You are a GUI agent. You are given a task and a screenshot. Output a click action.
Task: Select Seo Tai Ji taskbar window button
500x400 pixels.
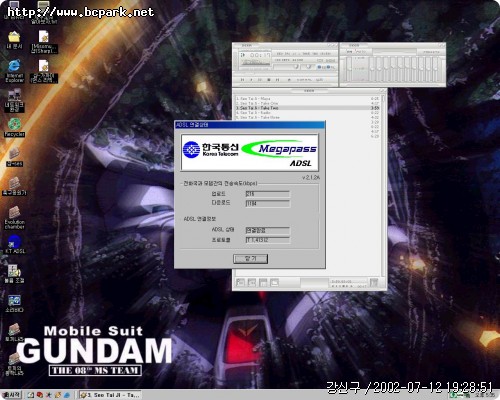[110, 395]
